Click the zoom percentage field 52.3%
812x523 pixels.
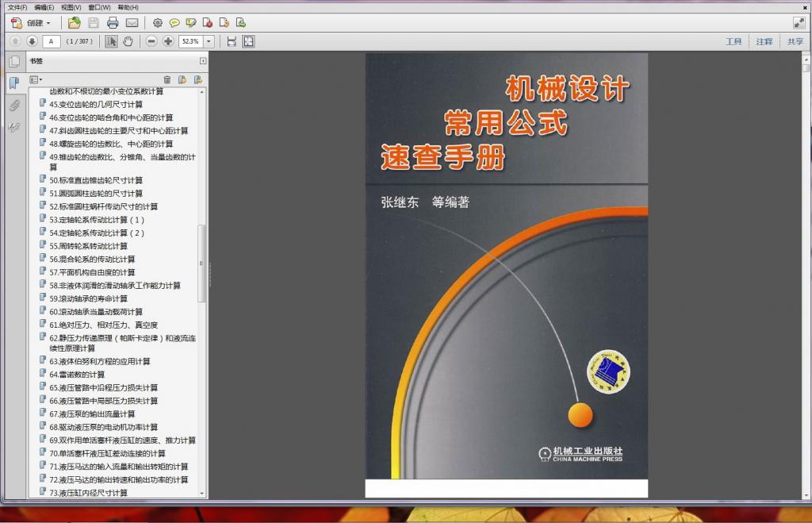click(190, 41)
